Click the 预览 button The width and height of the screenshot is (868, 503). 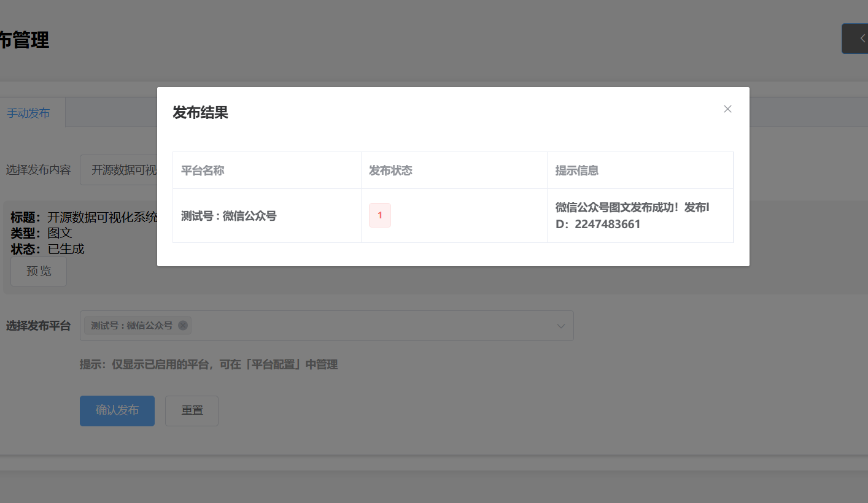(x=39, y=271)
